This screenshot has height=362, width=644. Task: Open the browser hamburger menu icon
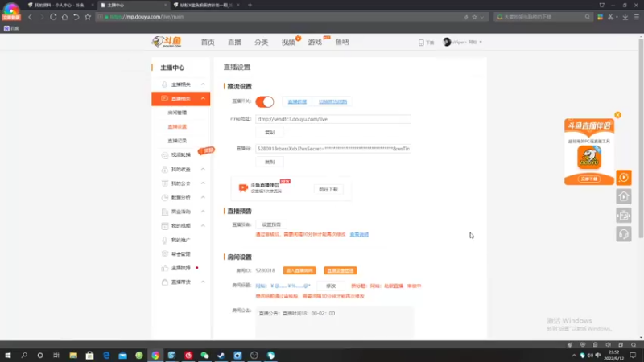[x=636, y=17]
